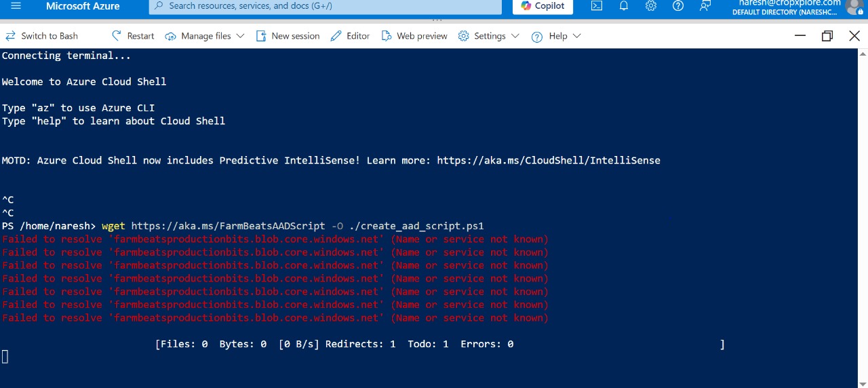The width and height of the screenshot is (868, 388).
Task: Open Copilot in the Azure header
Action: coord(542,5)
